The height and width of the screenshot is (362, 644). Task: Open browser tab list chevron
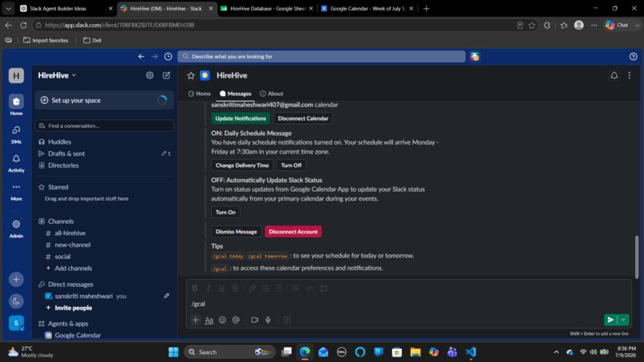click(8, 8)
